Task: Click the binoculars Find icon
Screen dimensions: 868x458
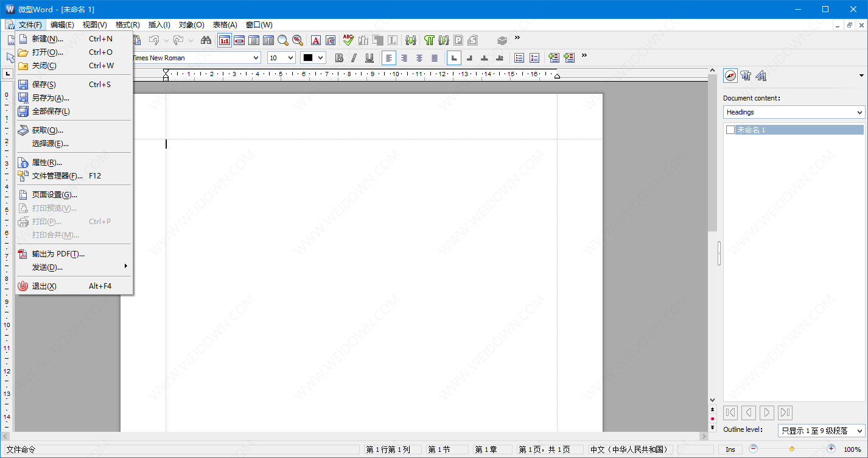Action: (x=206, y=40)
